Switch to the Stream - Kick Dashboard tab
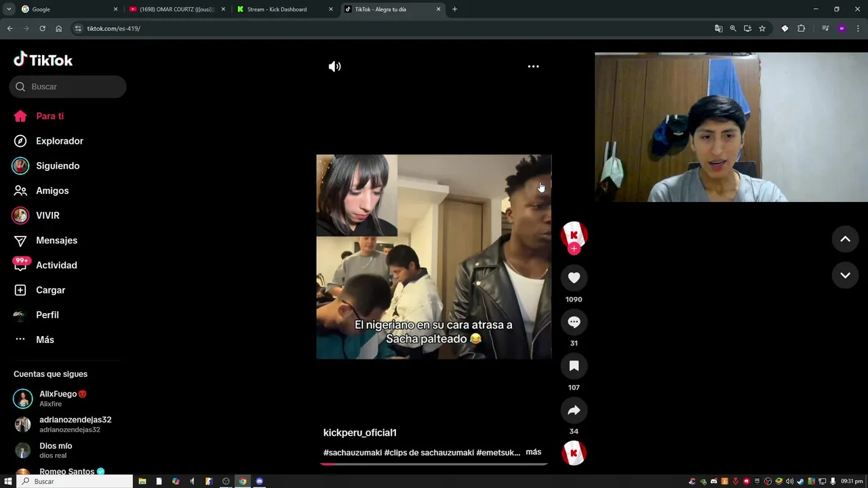 point(285,9)
